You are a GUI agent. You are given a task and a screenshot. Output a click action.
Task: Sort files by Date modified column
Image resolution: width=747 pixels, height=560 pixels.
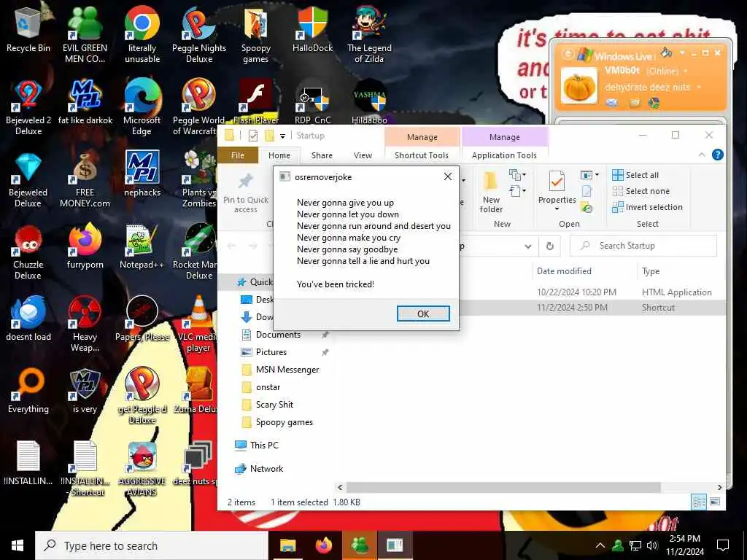click(564, 271)
